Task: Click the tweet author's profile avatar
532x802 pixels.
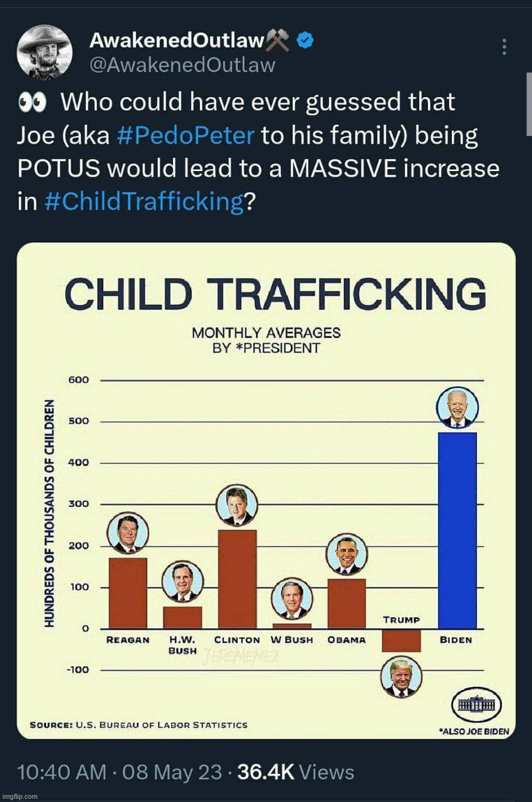Action: (45, 52)
